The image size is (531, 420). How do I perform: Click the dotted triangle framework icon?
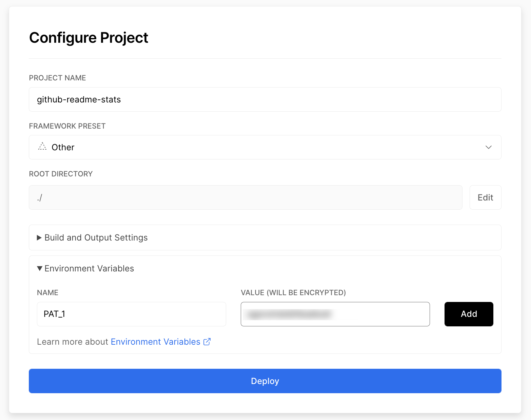[42, 147]
